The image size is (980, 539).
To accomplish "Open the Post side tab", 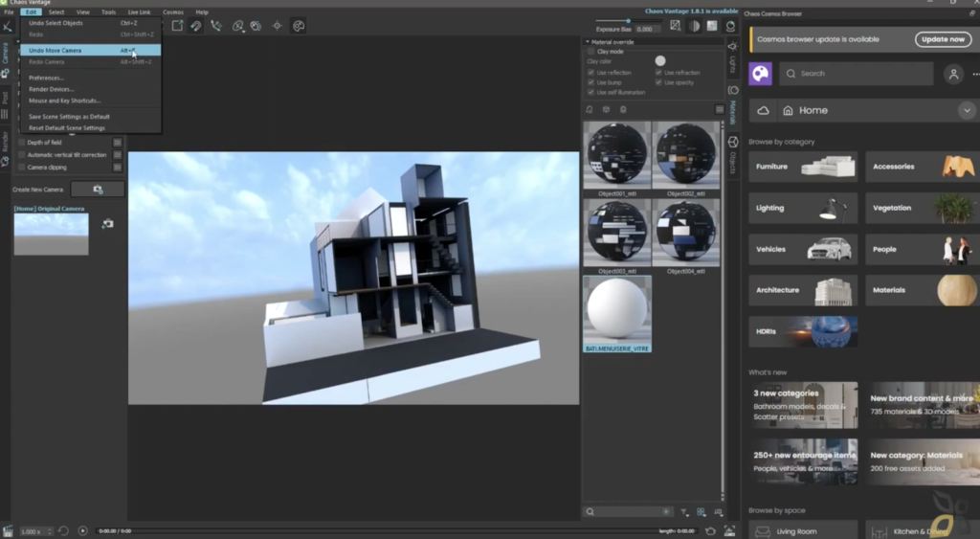I will pos(5,105).
